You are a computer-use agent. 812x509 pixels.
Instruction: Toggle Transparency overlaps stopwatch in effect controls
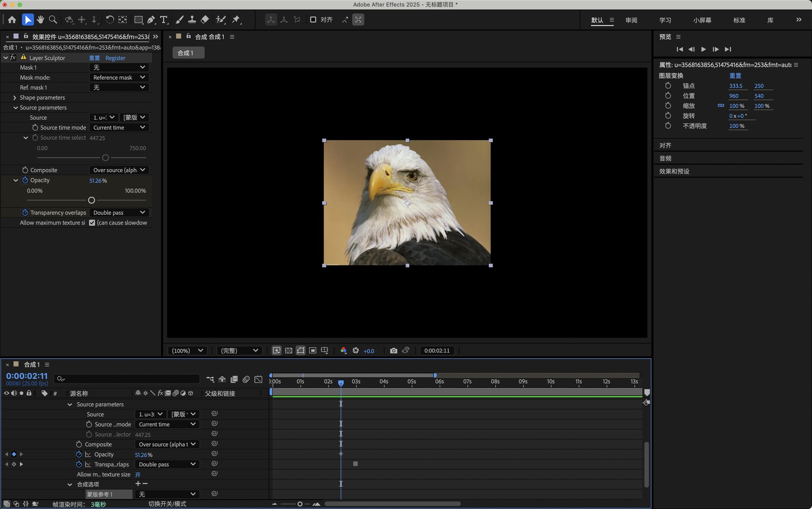[25, 213]
